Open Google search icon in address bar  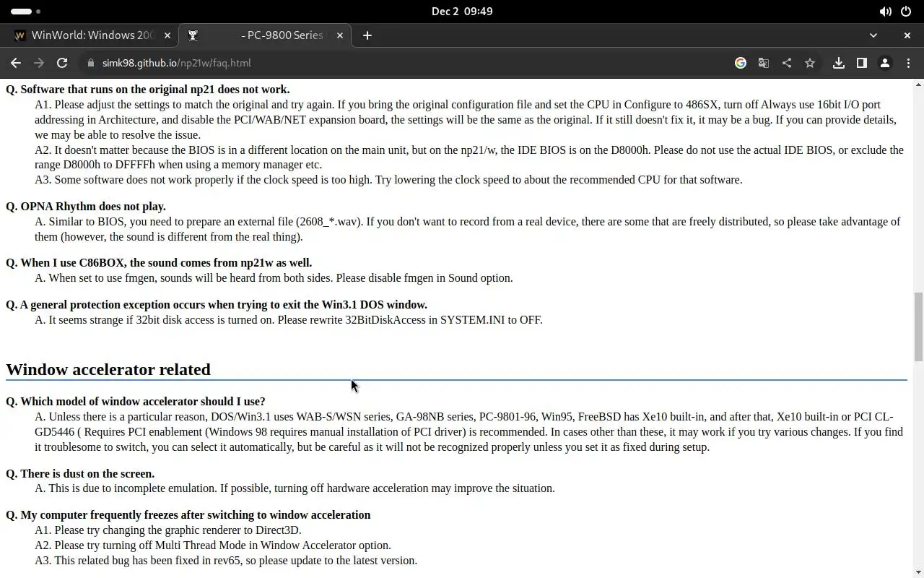(x=741, y=63)
